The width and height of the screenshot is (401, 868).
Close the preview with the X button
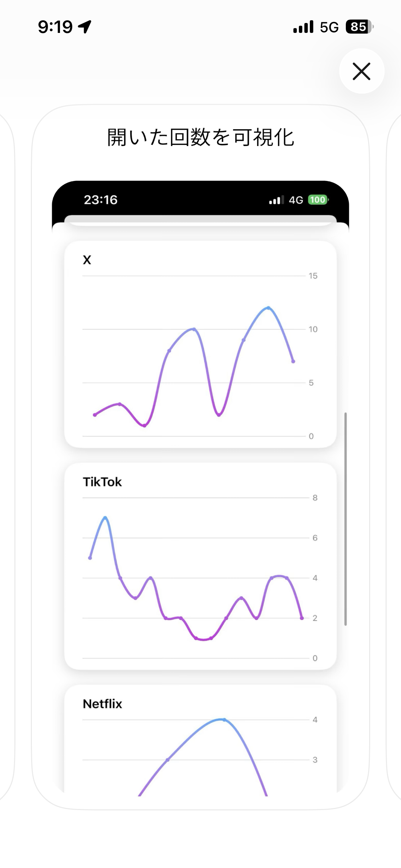point(362,71)
